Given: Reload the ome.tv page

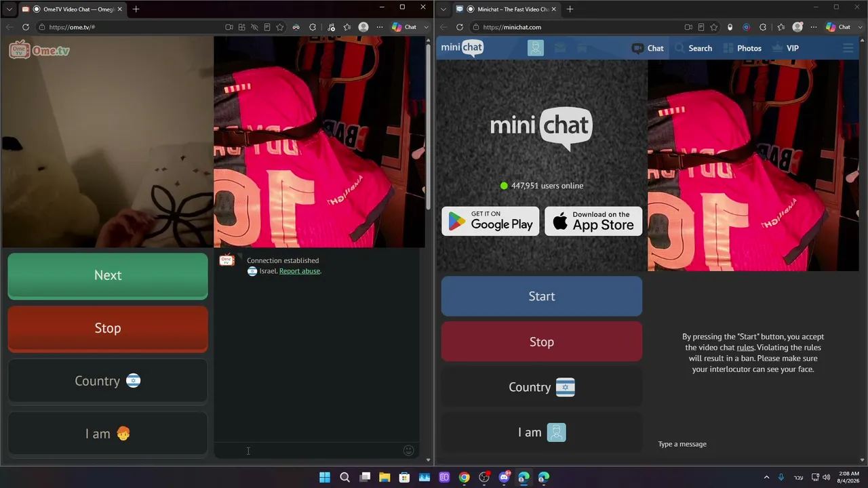Looking at the screenshot, I should [26, 27].
